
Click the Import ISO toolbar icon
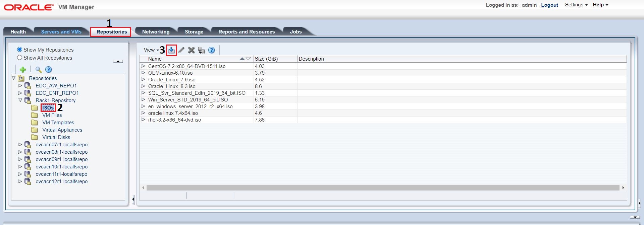point(171,50)
